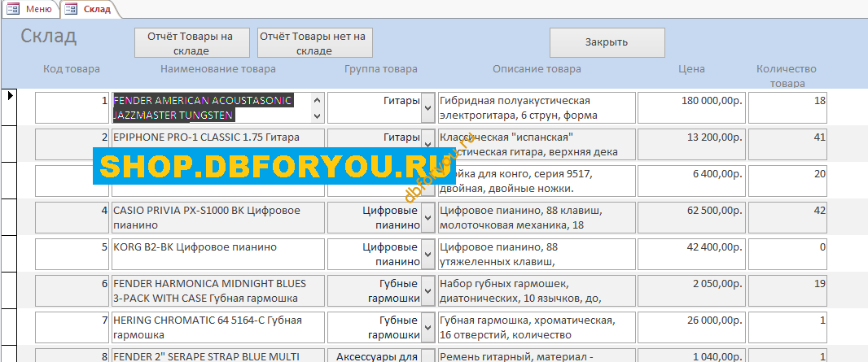The width and height of the screenshot is (868, 362).
Task: Click product code field with value 2
Action: coord(72,144)
